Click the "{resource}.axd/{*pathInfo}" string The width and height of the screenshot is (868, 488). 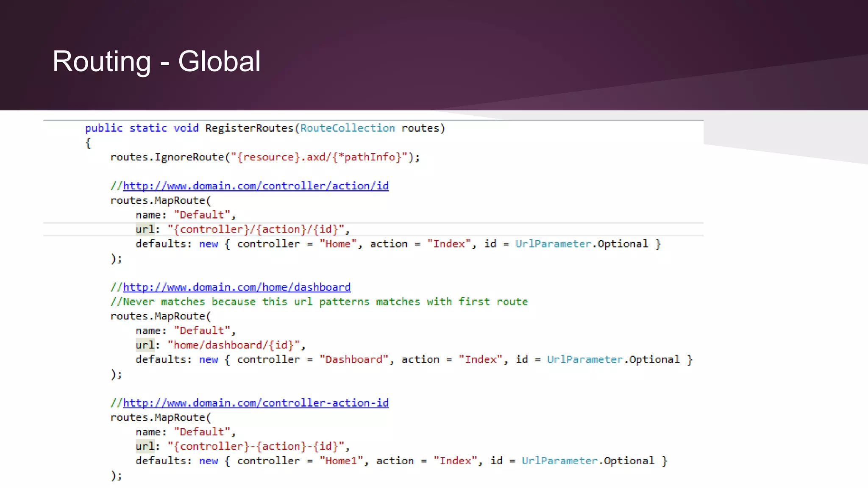[319, 157]
